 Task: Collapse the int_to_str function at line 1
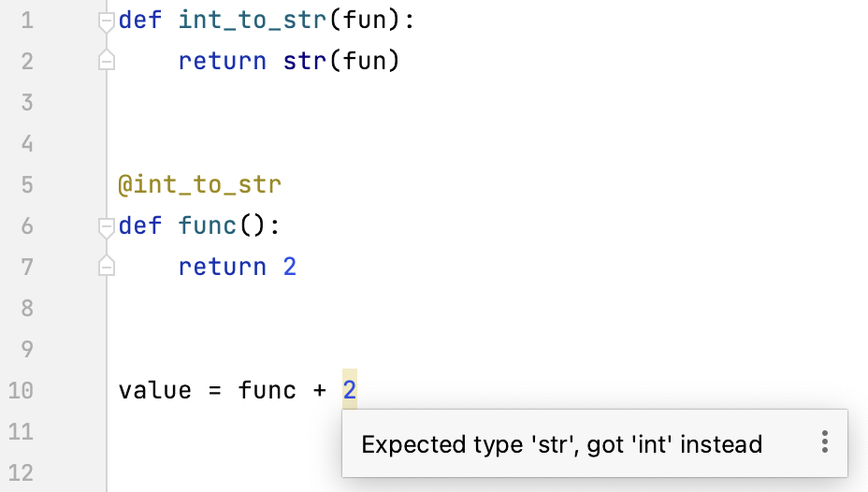pyautogui.click(x=107, y=21)
